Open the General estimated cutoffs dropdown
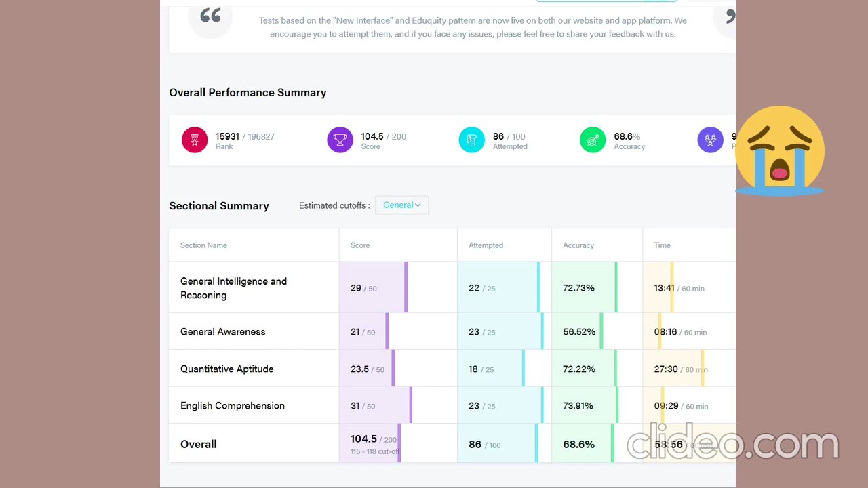The width and height of the screenshot is (868, 488). [x=401, y=205]
